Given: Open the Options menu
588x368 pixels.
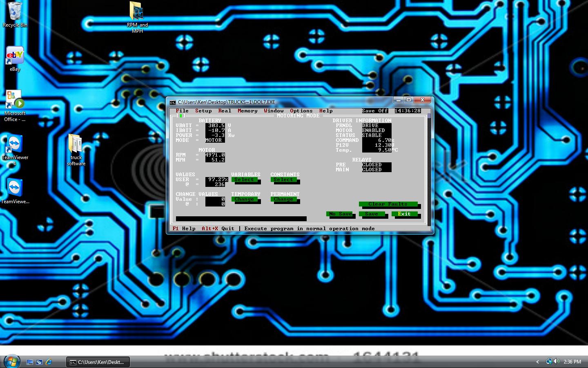Looking at the screenshot, I should pos(301,111).
